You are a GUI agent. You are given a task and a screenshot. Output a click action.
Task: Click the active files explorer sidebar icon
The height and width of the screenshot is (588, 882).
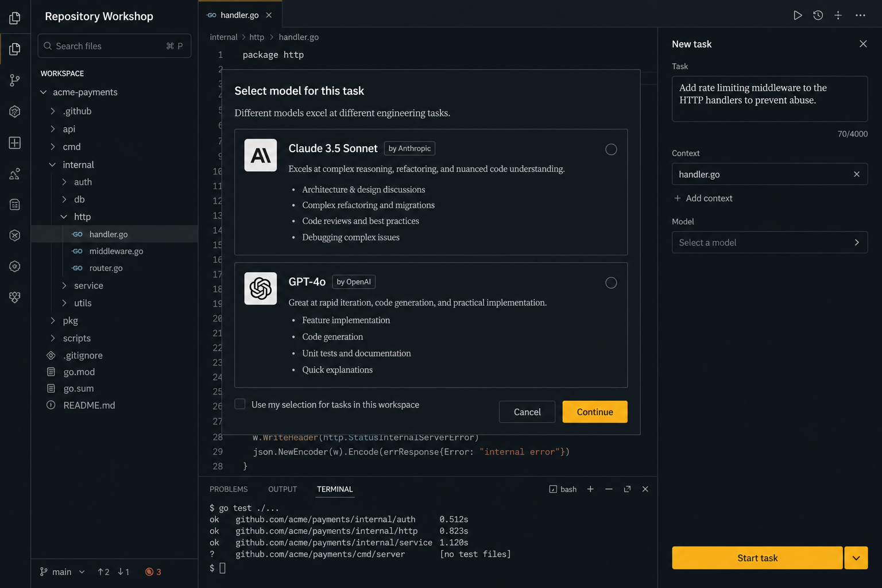[x=15, y=49]
